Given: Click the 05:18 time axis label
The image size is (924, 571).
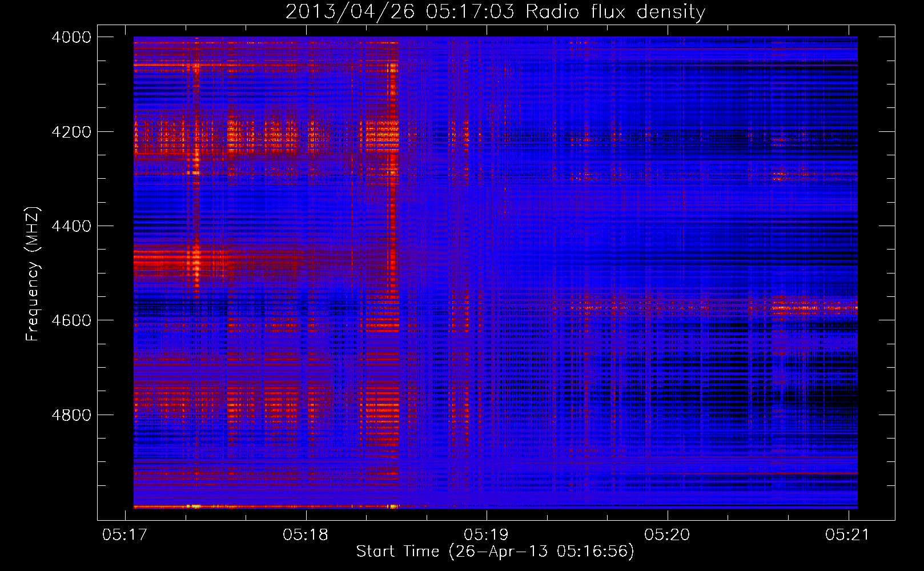Looking at the screenshot, I should click(306, 534).
